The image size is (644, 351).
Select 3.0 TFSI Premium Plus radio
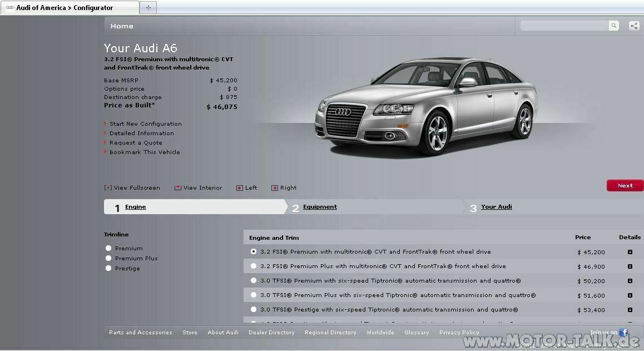click(254, 295)
